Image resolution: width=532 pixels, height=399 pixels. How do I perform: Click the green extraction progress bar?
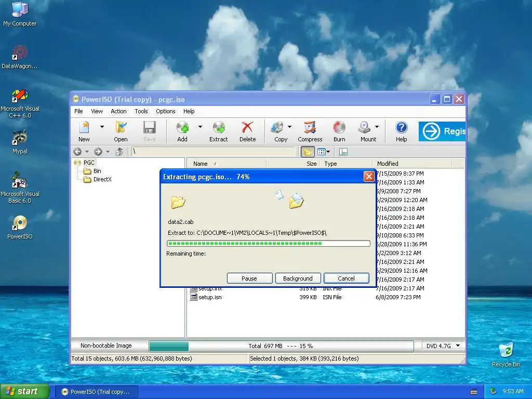[x=269, y=243]
